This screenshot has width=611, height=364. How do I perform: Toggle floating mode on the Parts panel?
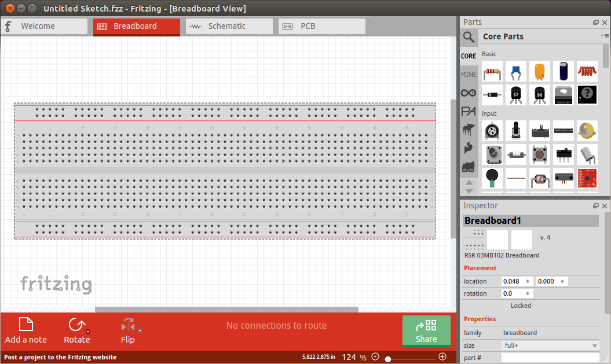(x=596, y=22)
